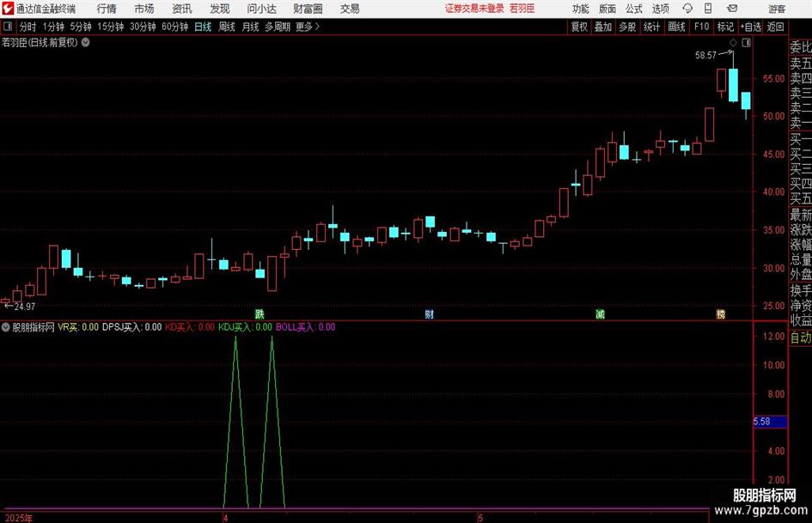Click the 返回 back button
Screen dimensions: 812x523
click(776, 27)
